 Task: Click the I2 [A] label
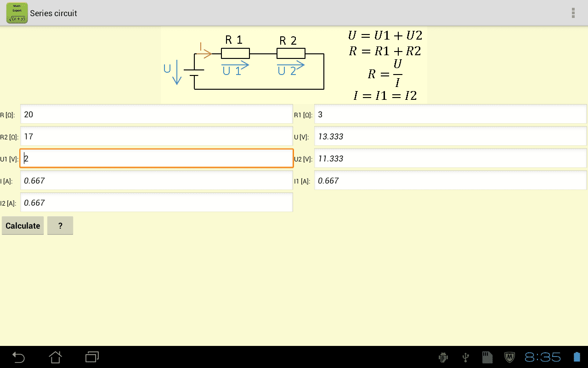[8, 203]
